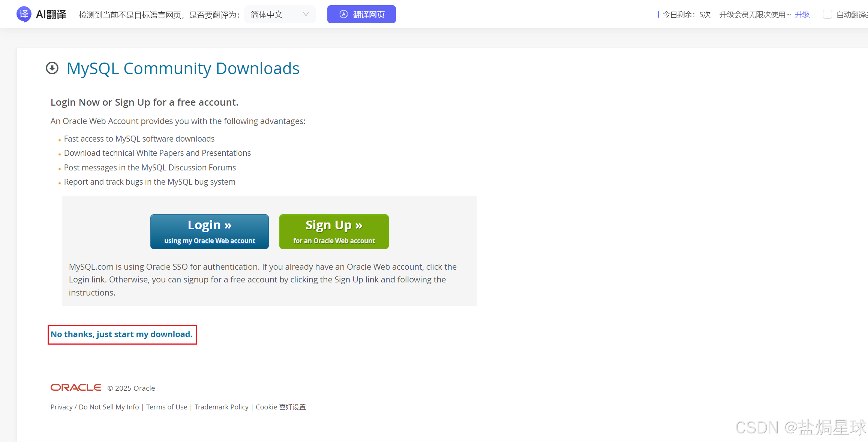The width and height of the screenshot is (868, 442).
Task: Click the 升级 upgrade link
Action: point(802,15)
